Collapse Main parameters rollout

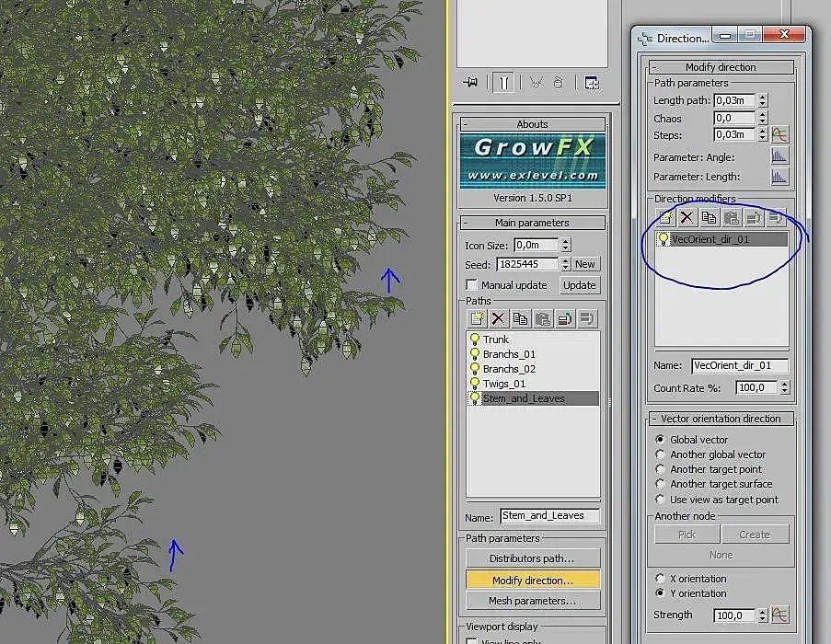click(x=532, y=223)
